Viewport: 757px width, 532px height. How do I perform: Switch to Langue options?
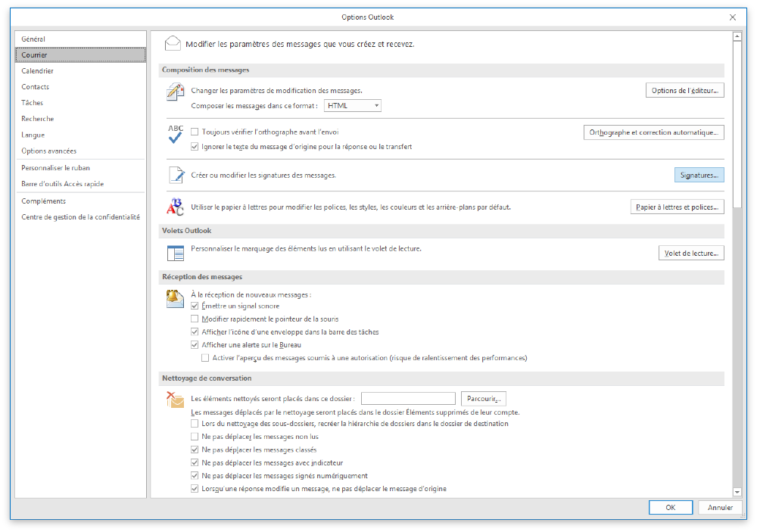(x=81, y=135)
